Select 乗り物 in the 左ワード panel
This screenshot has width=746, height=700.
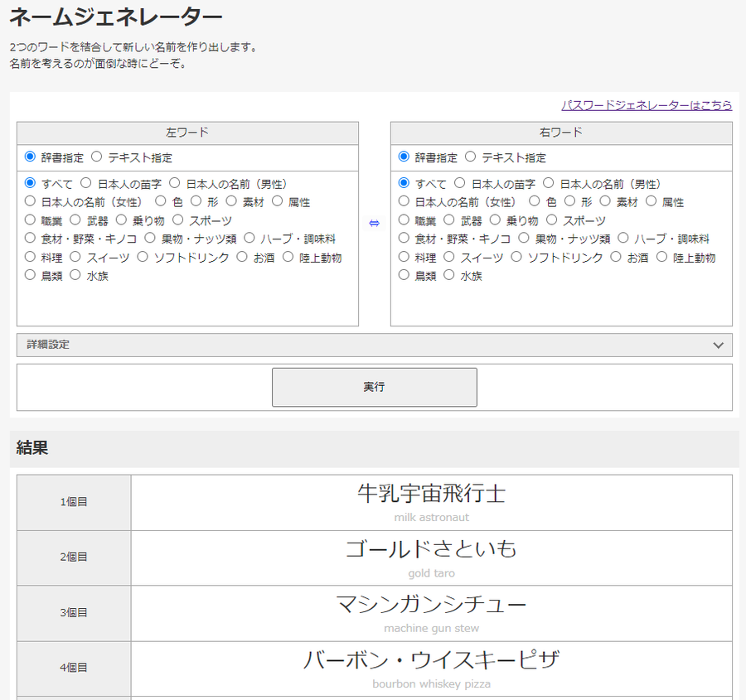pyautogui.click(x=121, y=220)
